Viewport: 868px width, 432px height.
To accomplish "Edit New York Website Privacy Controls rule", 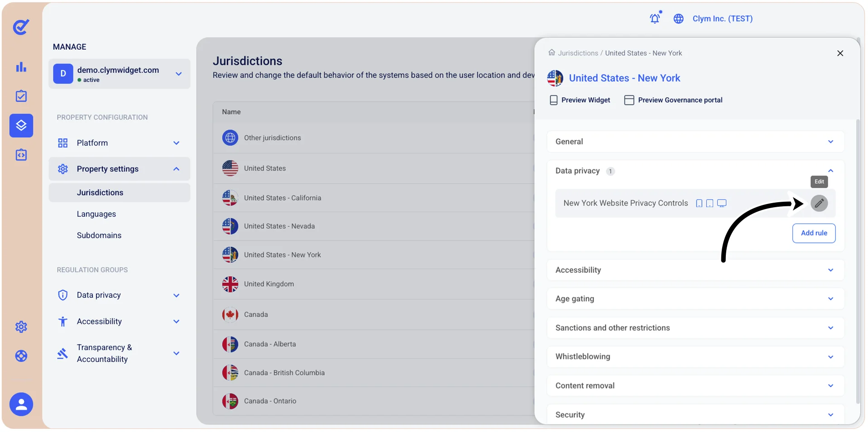I will point(819,203).
